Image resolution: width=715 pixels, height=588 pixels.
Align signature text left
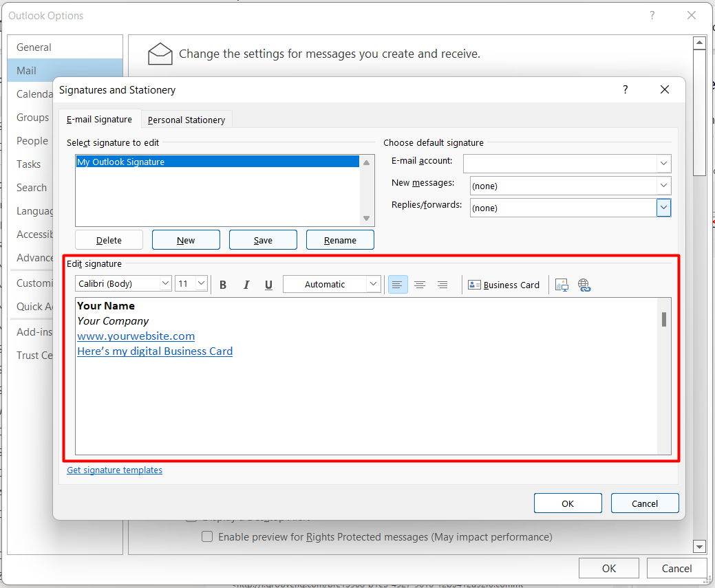pyautogui.click(x=398, y=285)
